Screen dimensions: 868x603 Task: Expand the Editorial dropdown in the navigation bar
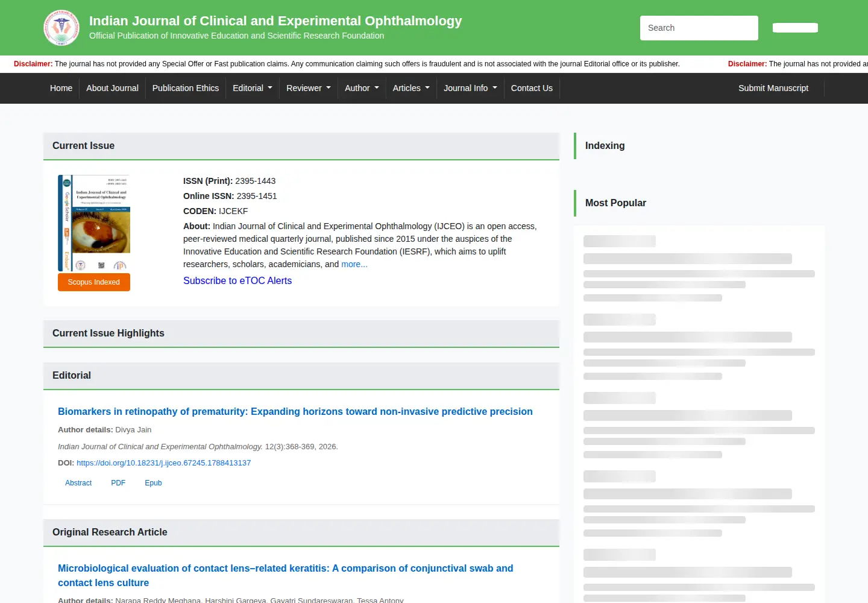pyautogui.click(x=253, y=88)
